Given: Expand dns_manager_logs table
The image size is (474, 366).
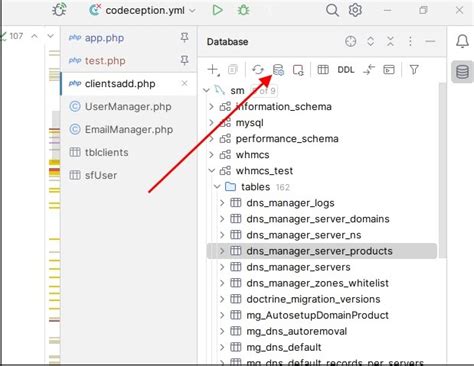Looking at the screenshot, I should pos(222,203).
